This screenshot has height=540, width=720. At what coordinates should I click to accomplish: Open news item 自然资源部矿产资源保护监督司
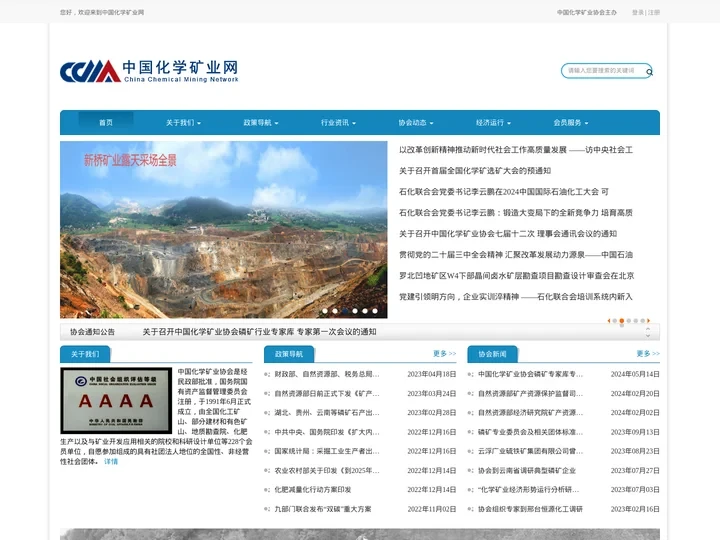(530, 394)
